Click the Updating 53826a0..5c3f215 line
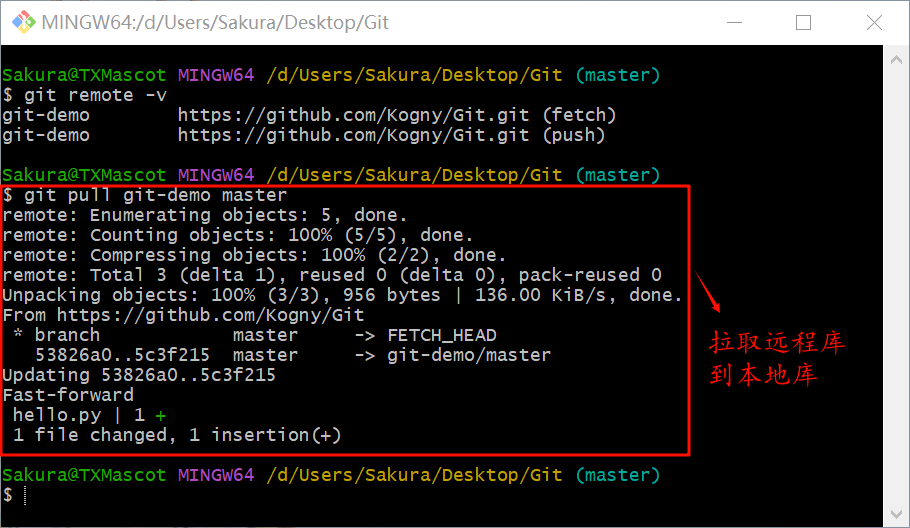 [139, 375]
